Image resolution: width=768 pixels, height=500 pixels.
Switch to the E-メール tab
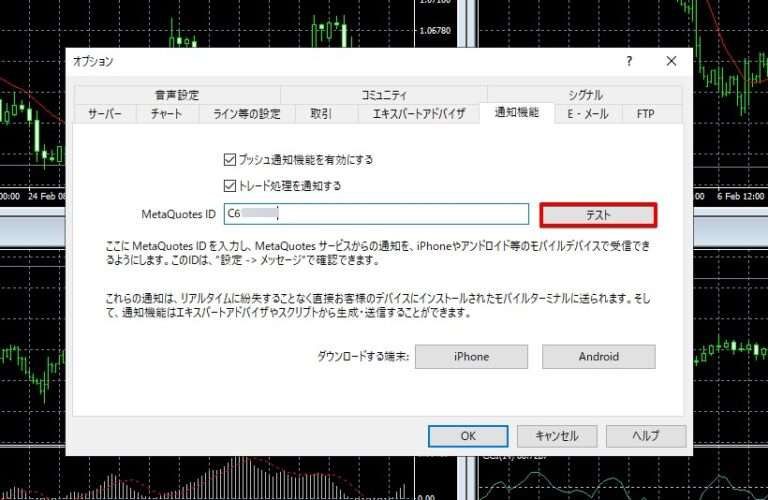pyautogui.click(x=588, y=114)
